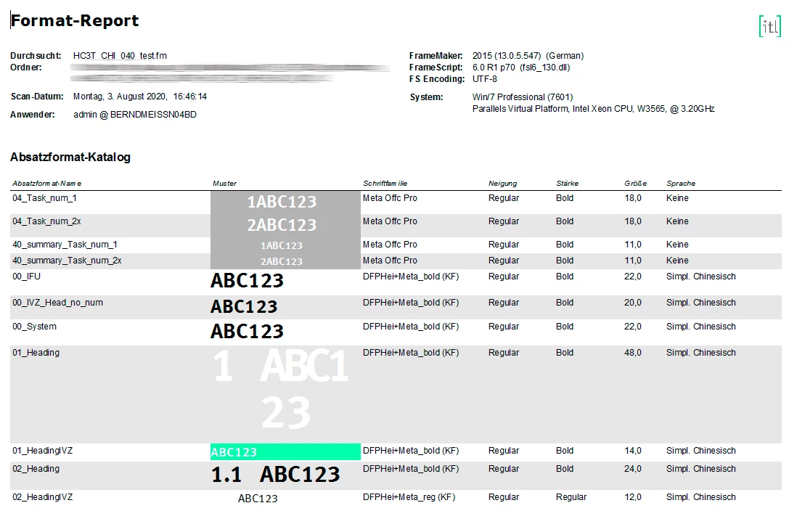Click Simpl. Chinesisch in 00_IFU row
789x532 pixels.
coord(701,277)
